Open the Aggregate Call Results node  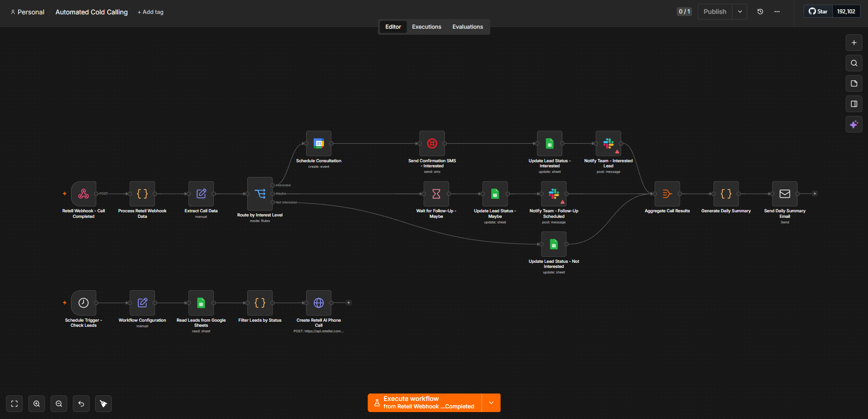pyautogui.click(x=667, y=194)
